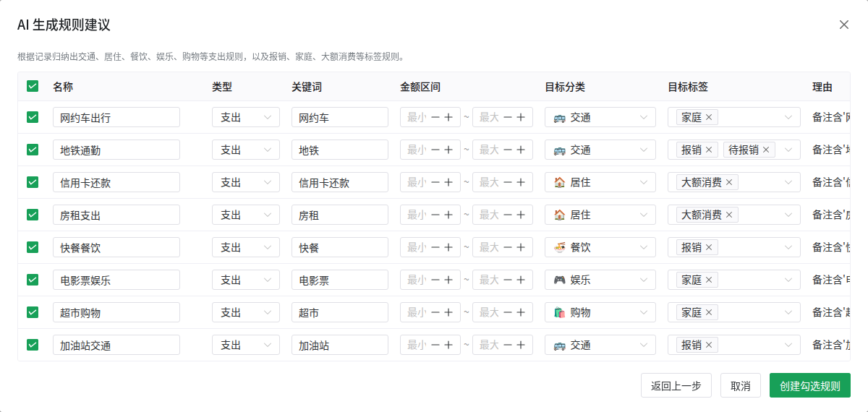Click the 目标标签 column header
Image resolution: width=868 pixels, height=412 pixels.
click(x=688, y=87)
